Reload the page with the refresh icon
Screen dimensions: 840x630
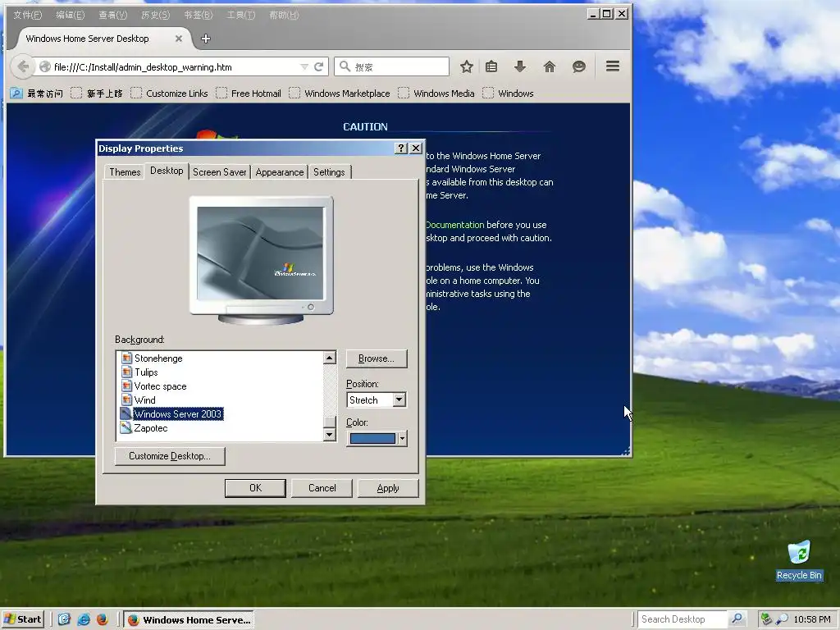pos(319,66)
